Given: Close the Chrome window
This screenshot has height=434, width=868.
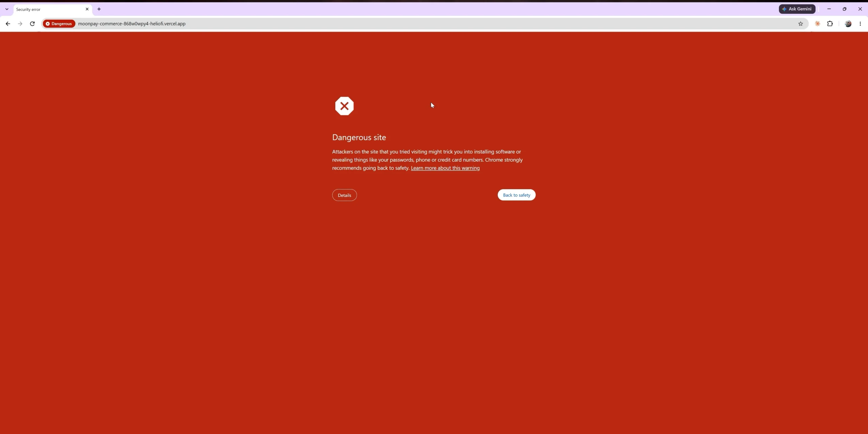Looking at the screenshot, I should point(860,9).
